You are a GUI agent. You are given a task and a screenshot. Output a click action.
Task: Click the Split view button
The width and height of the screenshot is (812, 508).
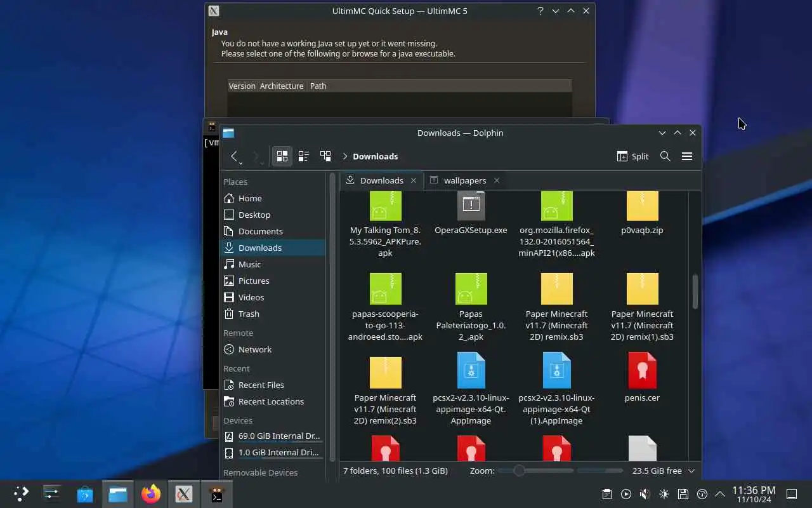pos(632,156)
